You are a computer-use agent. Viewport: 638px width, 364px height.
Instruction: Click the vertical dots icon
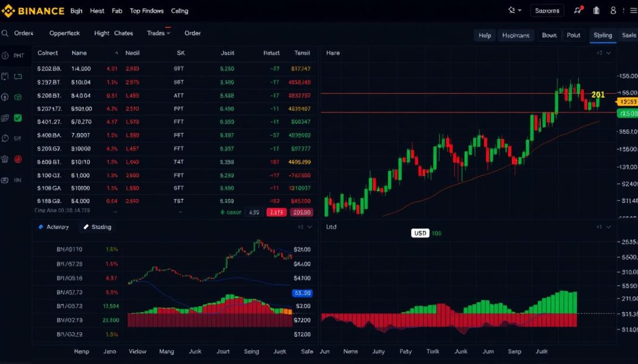coord(623,11)
